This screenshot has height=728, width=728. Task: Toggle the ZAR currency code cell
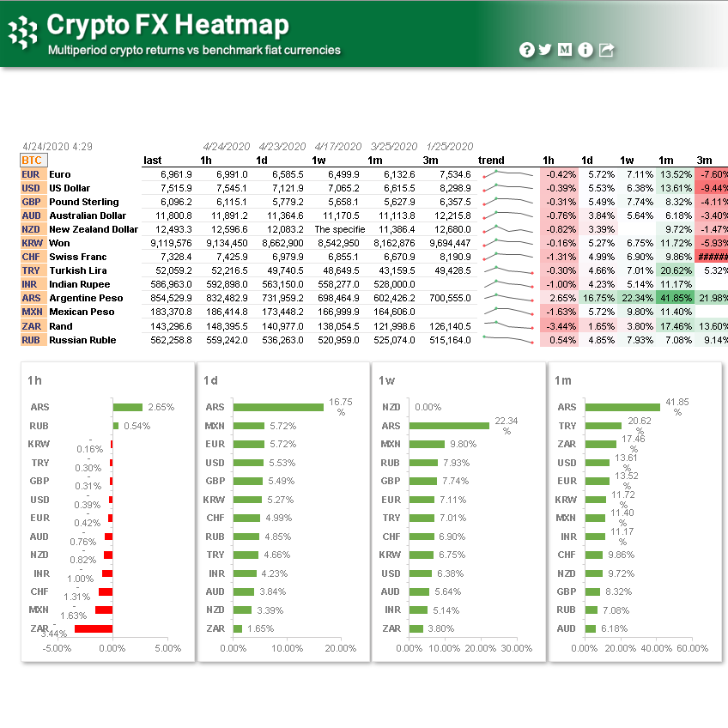click(32, 325)
